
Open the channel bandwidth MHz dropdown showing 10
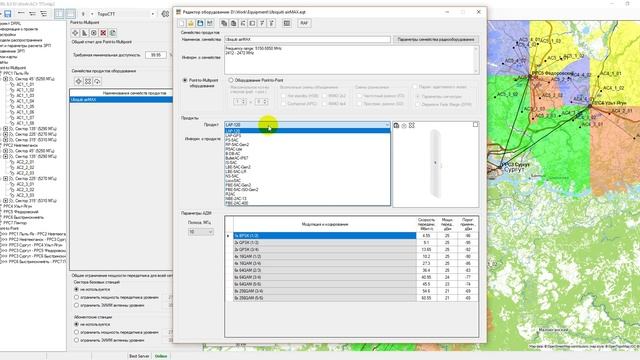pyautogui.click(x=200, y=232)
